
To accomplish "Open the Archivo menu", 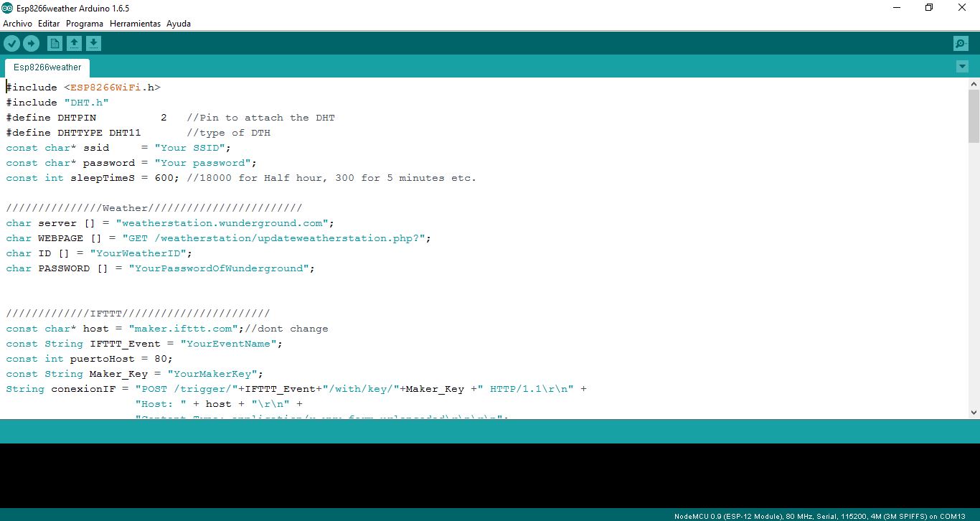I will point(17,24).
